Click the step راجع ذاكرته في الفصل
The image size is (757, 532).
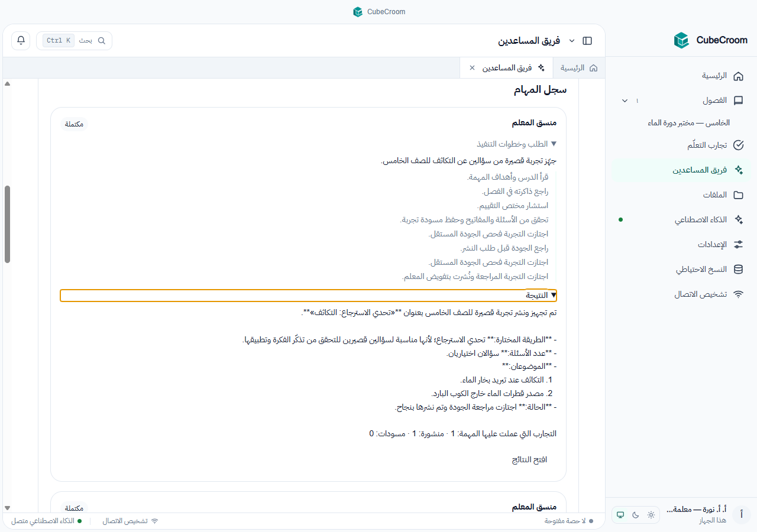515,192
